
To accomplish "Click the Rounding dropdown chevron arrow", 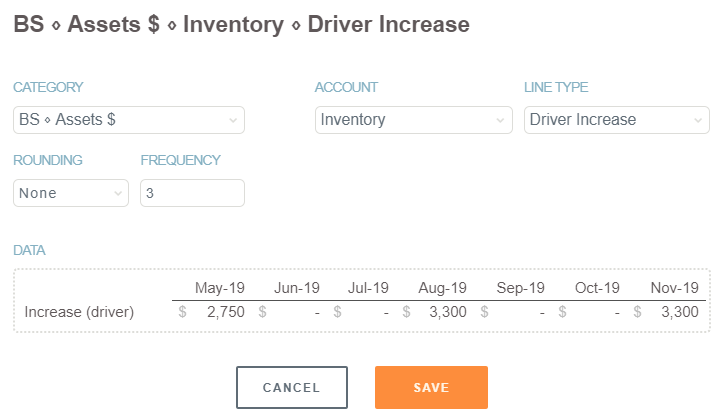I will [x=118, y=194].
